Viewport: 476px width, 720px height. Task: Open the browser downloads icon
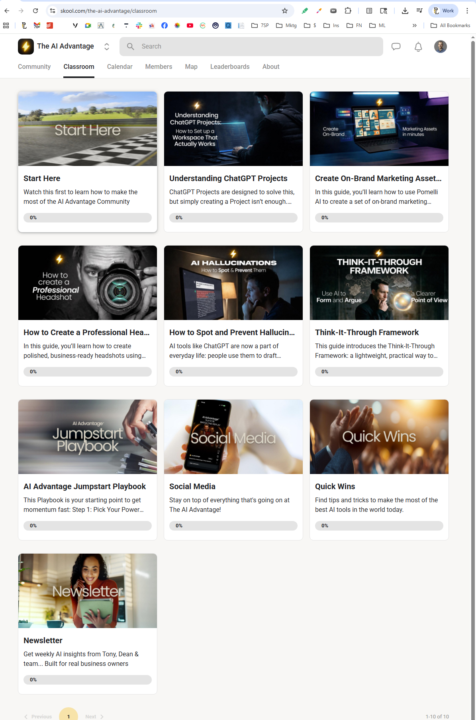tap(404, 11)
